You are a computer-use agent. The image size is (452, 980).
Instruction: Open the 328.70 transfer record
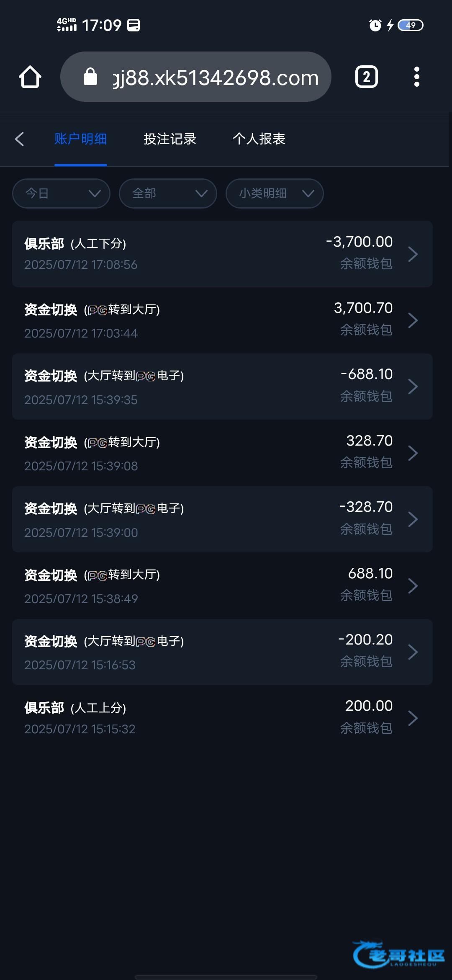(x=222, y=453)
